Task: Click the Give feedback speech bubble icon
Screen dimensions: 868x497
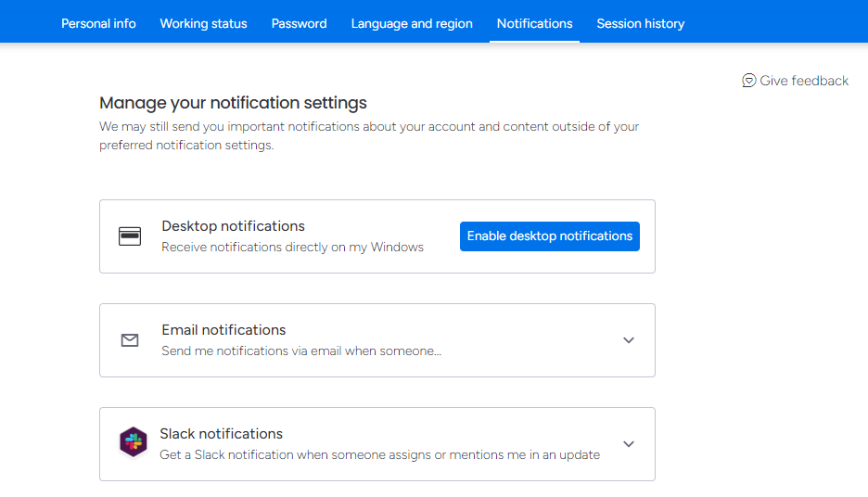Action: coord(749,81)
